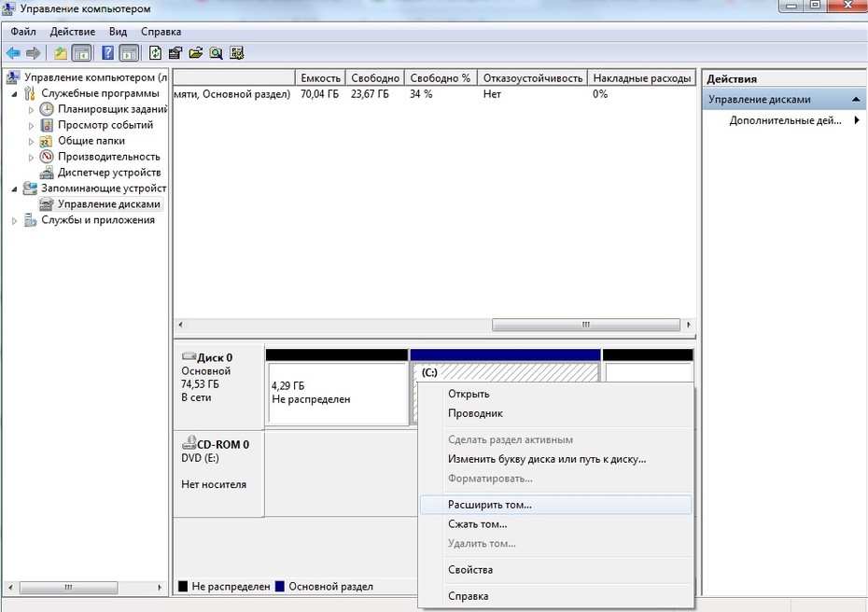Viewport: 868px width, 612px height.
Task: Click the magnifying glass toolbar icon
Action: point(216,53)
